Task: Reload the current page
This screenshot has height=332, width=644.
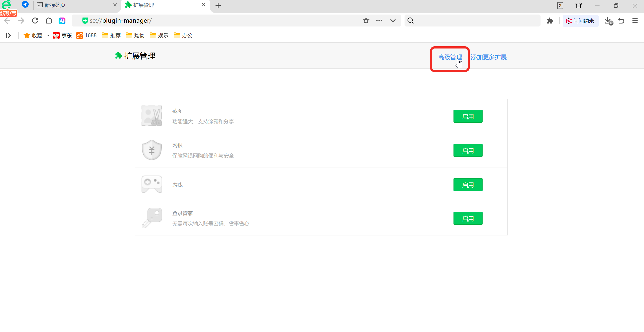Action: 35,21
